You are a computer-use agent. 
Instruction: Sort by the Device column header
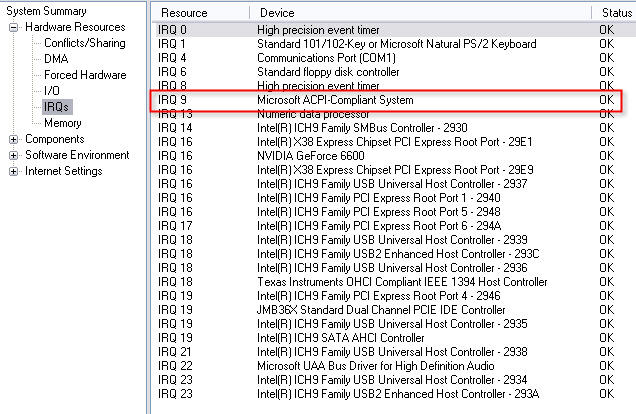coord(277,12)
